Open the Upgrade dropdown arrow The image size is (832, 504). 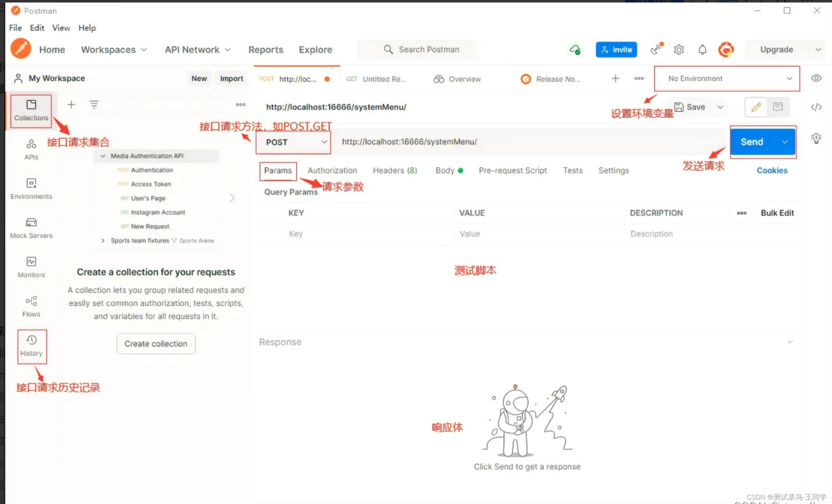[x=818, y=50]
